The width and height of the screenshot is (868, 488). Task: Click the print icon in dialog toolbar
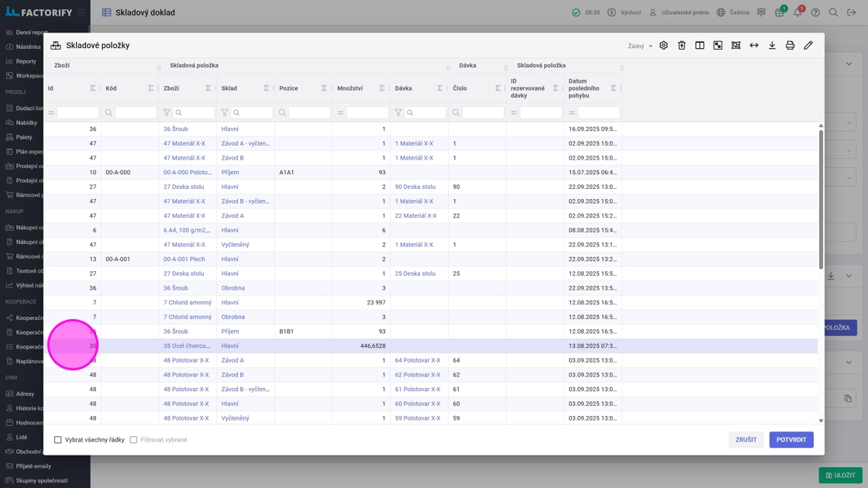coord(790,46)
